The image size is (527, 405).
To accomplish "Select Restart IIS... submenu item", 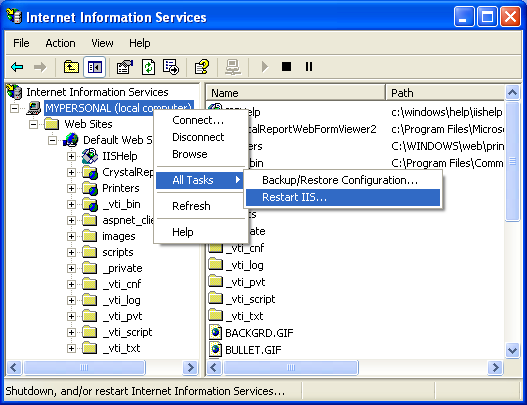I will pos(343,197).
